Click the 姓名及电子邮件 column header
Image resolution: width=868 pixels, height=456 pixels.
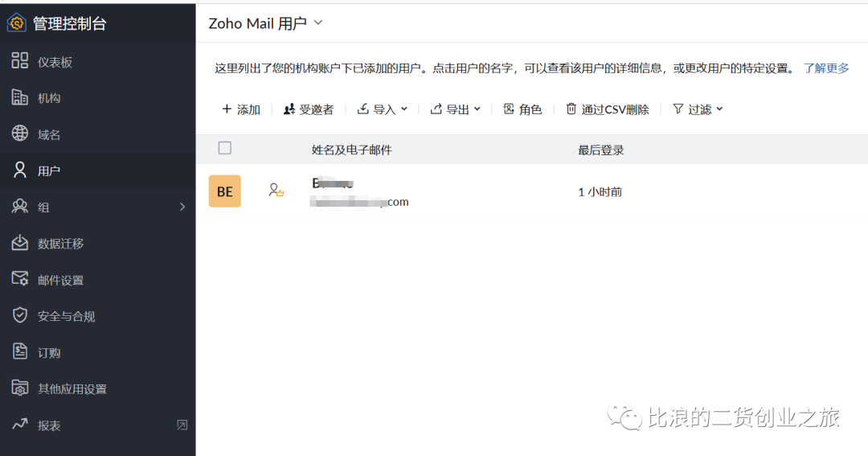click(351, 150)
